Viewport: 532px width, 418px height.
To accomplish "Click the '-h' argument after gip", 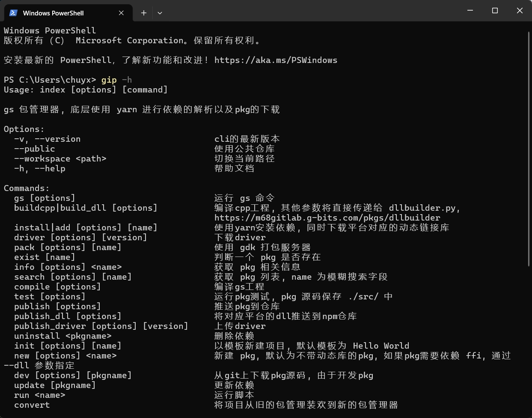I will pos(127,80).
